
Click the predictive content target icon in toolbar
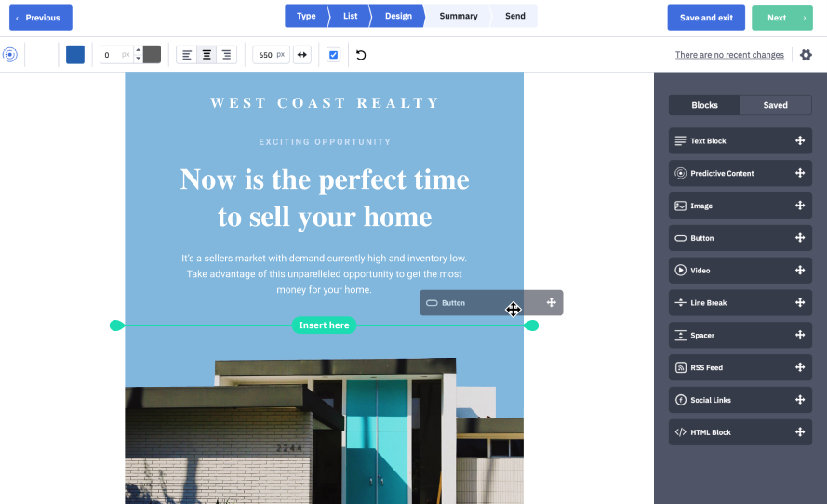tap(10, 54)
